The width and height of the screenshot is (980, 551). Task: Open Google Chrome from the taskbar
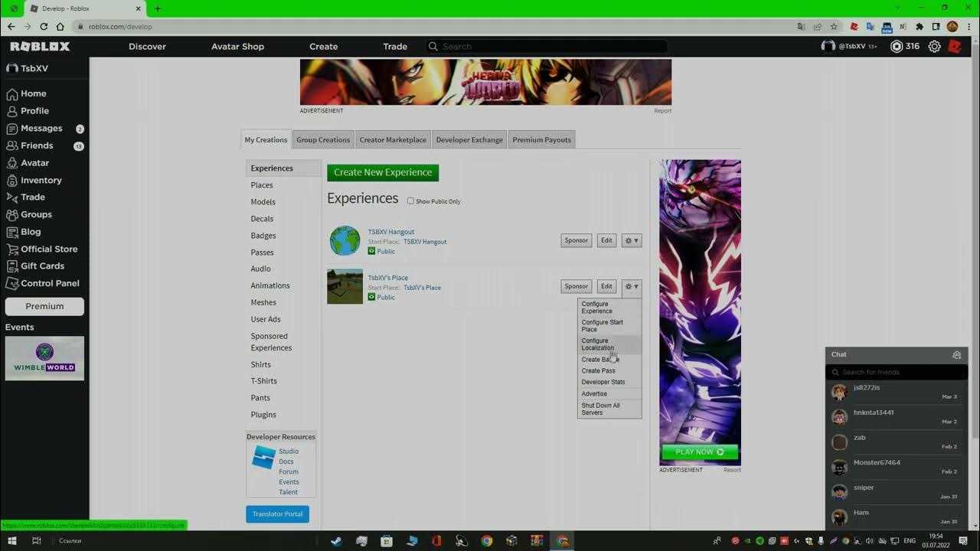pos(486,540)
